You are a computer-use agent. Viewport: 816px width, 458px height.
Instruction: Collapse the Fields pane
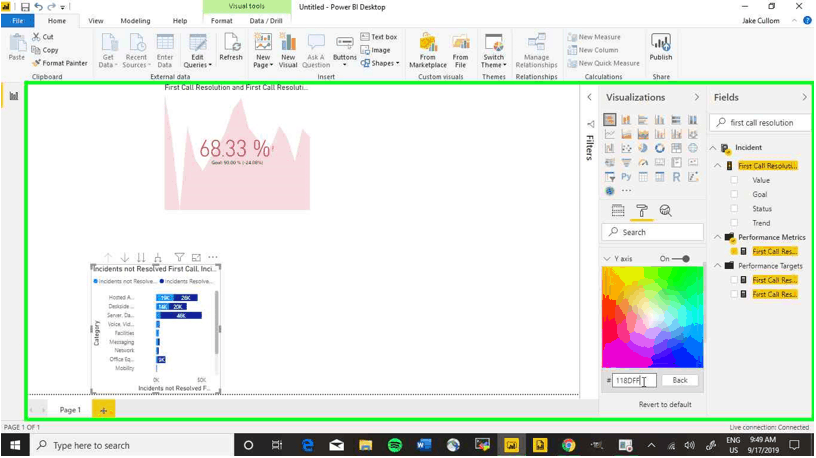click(x=805, y=97)
